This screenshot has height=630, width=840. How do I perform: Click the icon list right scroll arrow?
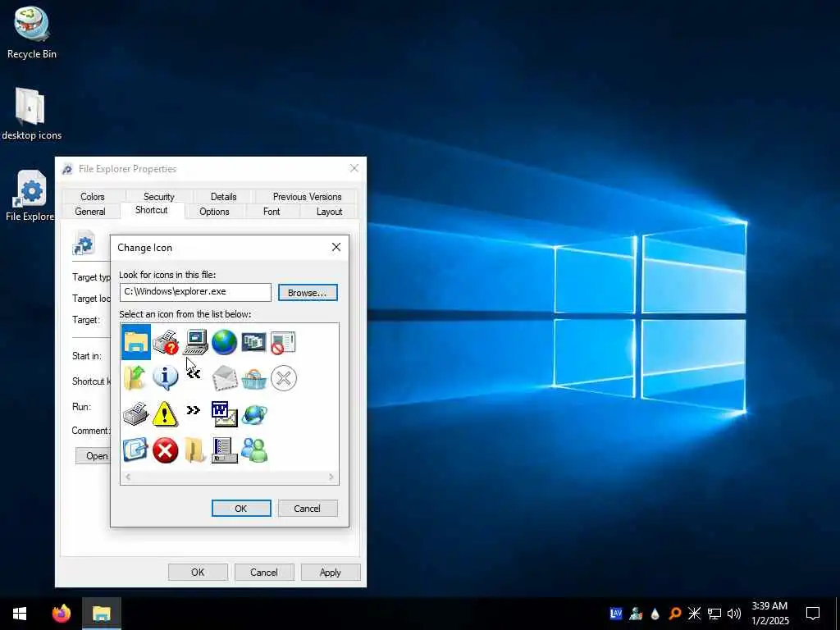pyautogui.click(x=331, y=477)
